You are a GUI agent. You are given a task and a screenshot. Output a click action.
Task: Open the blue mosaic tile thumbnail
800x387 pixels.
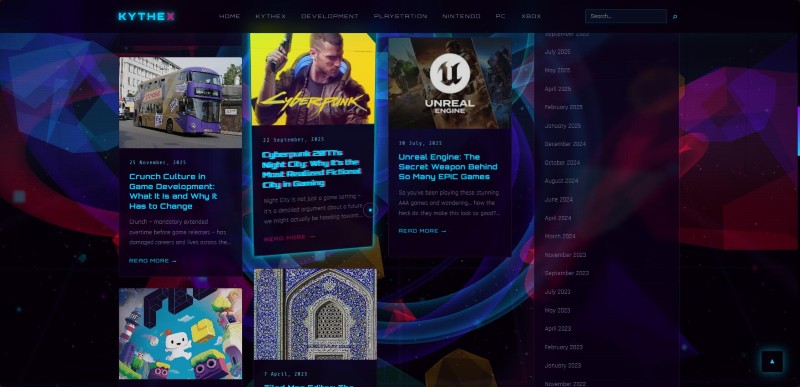pyautogui.click(x=315, y=314)
